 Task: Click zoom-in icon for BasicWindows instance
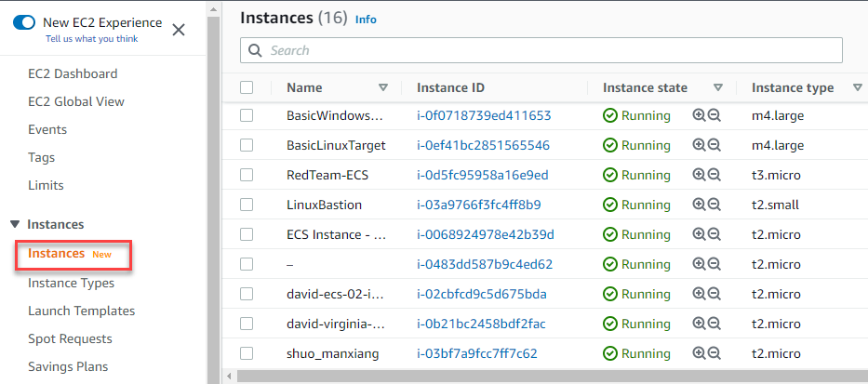click(700, 116)
